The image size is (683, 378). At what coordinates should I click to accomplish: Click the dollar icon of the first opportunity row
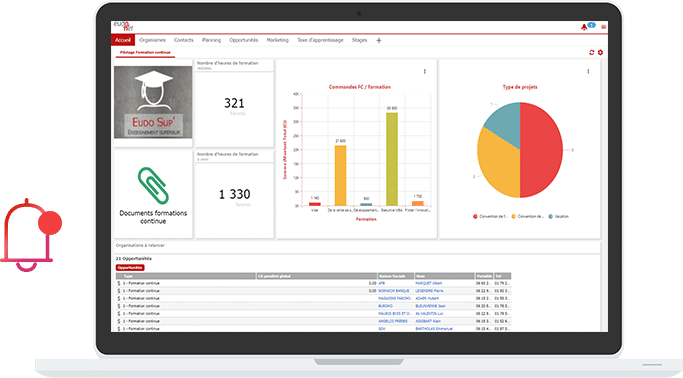pos(118,283)
